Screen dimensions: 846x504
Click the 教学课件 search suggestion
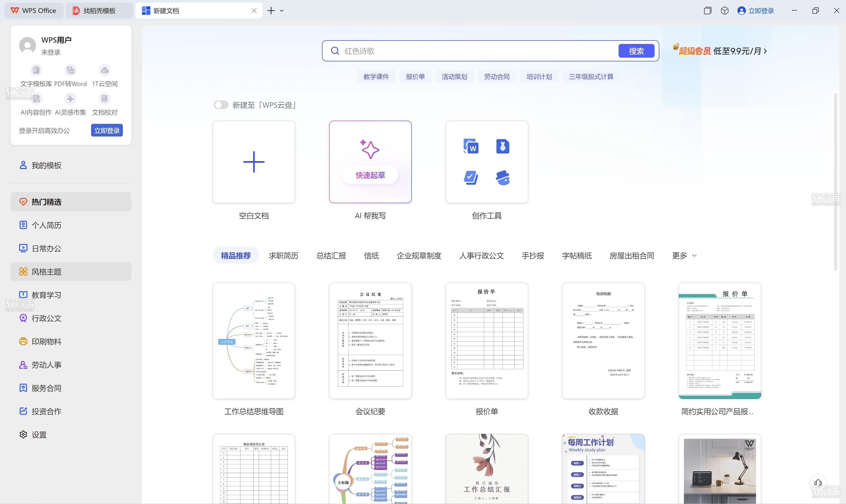[376, 76]
